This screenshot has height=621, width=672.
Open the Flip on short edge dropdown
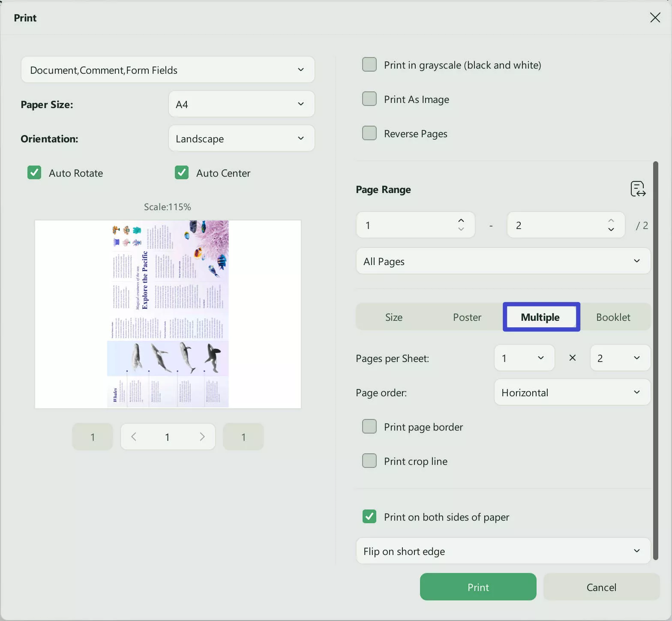503,551
